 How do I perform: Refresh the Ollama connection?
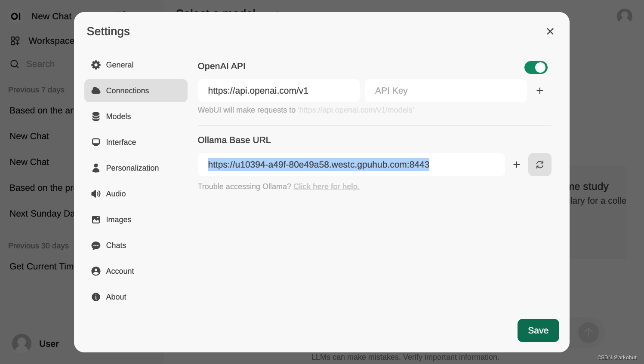[540, 165]
